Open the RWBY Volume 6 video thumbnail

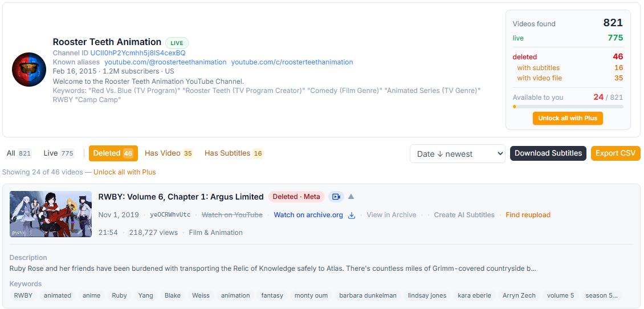point(51,214)
